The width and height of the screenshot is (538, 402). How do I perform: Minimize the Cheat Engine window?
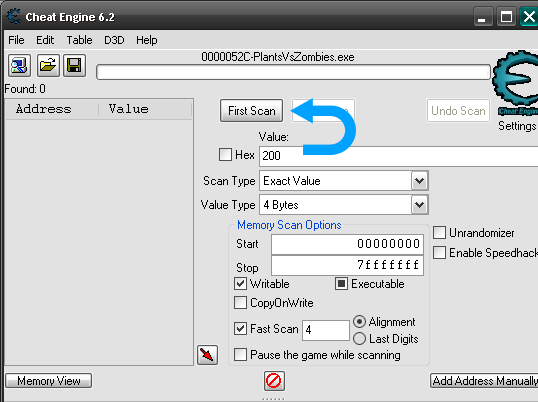482,16
